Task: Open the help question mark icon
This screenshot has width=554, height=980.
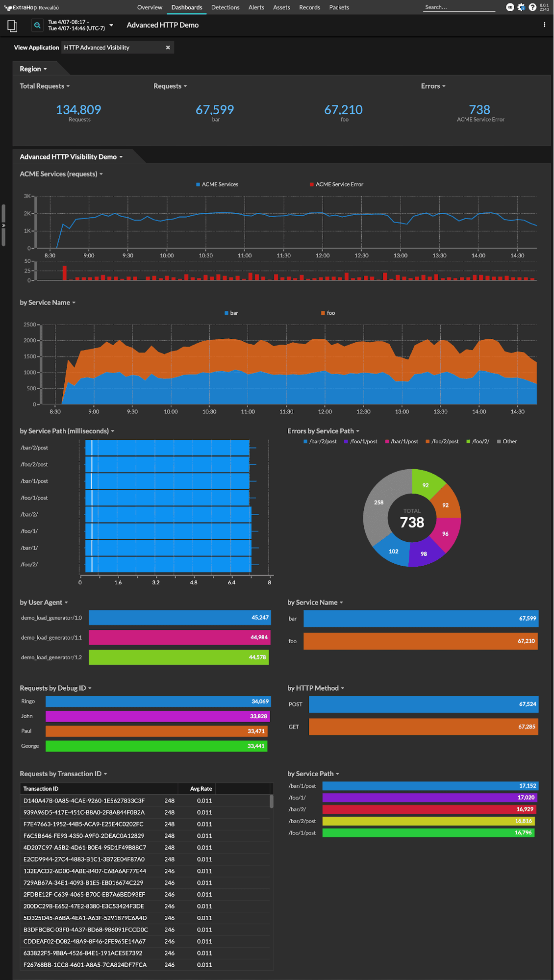Action: pyautogui.click(x=532, y=7)
